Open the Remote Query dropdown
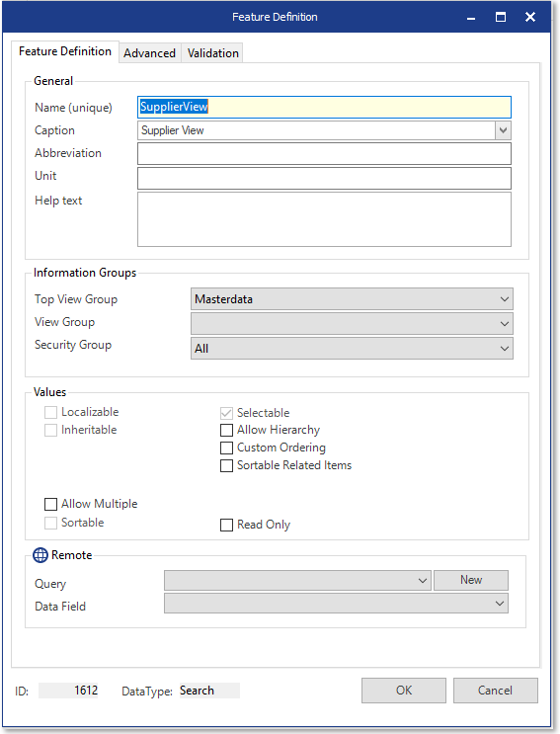Screen dimensions: 560x734 pos(297,581)
